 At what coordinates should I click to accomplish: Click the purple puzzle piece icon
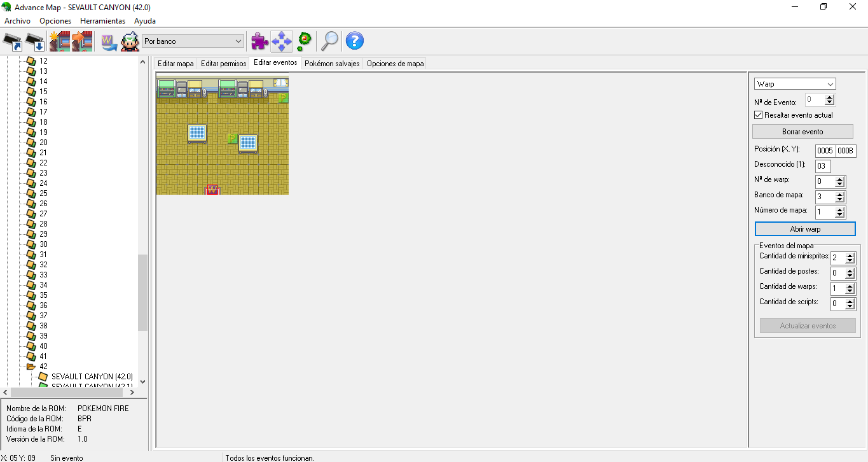point(259,41)
